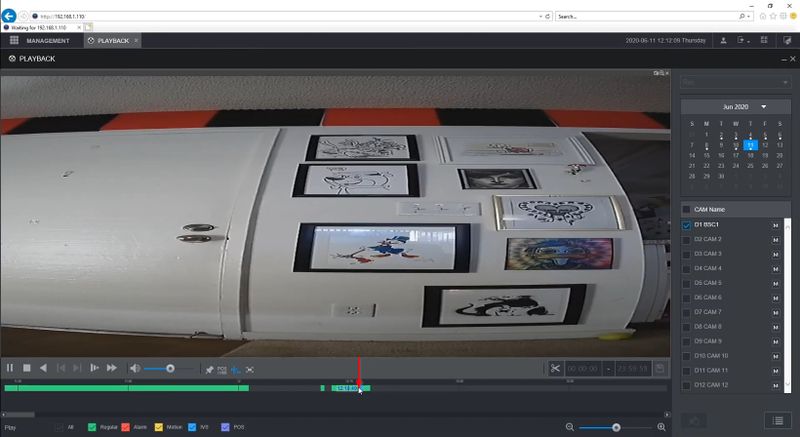This screenshot has height=437, width=800.
Task: Adjust the audio volume slider
Action: 168,368
